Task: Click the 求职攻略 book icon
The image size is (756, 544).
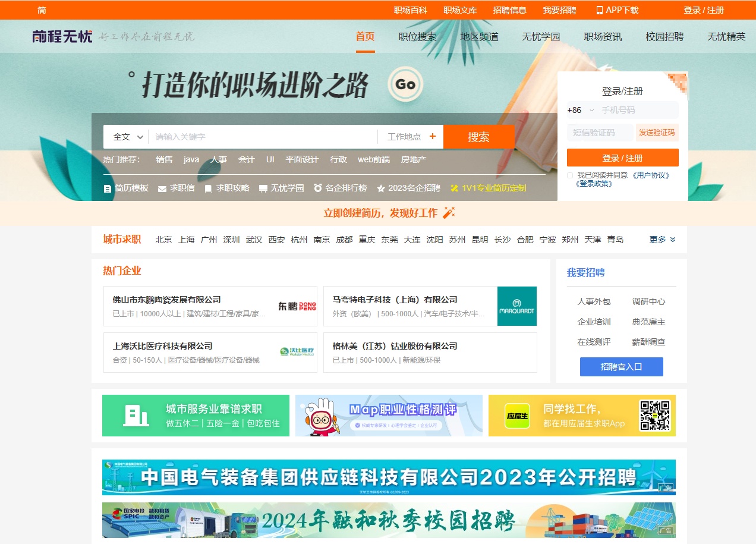Action: pyautogui.click(x=209, y=188)
